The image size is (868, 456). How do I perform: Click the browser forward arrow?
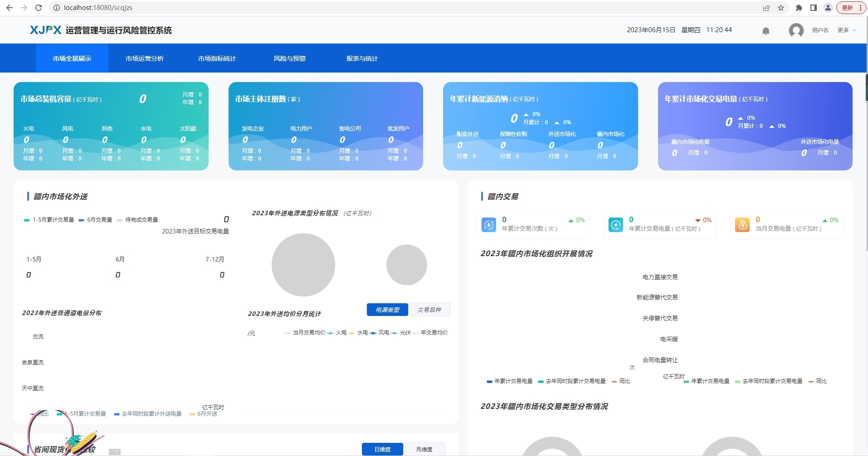[24, 8]
